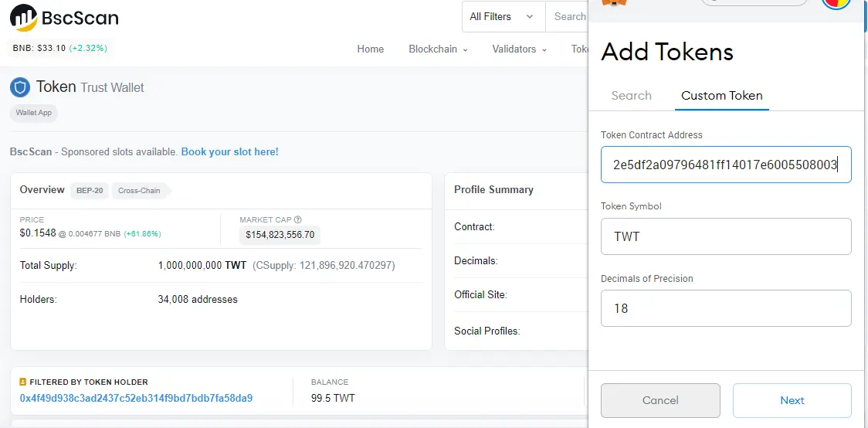Focus the Token Contract Address field
Screen dimensions: 868x428
click(x=726, y=165)
